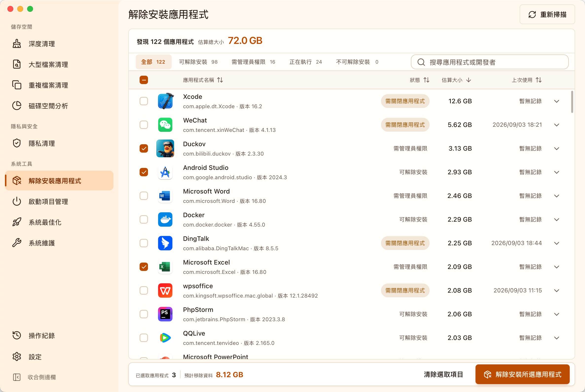Check the Microsoft Word checkbox
The image size is (585, 392).
(x=144, y=196)
